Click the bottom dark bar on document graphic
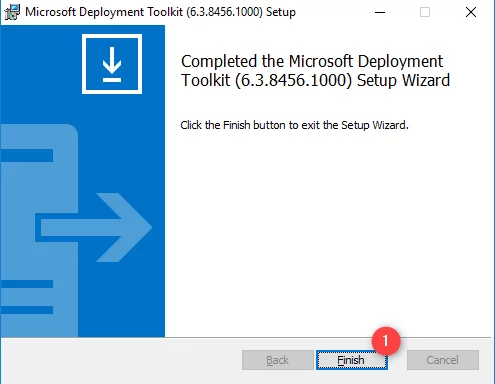Image resolution: width=495 pixels, height=384 pixels. point(27,310)
